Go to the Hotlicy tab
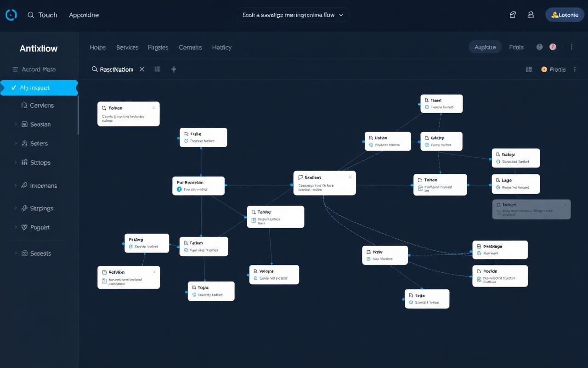588x368 pixels. pyautogui.click(x=222, y=47)
